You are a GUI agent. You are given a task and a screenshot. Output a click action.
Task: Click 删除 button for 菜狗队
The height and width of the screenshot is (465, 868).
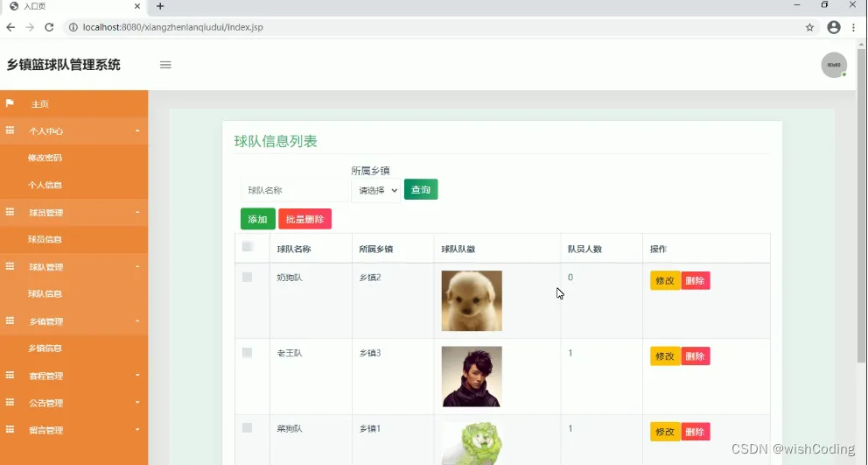click(x=696, y=432)
